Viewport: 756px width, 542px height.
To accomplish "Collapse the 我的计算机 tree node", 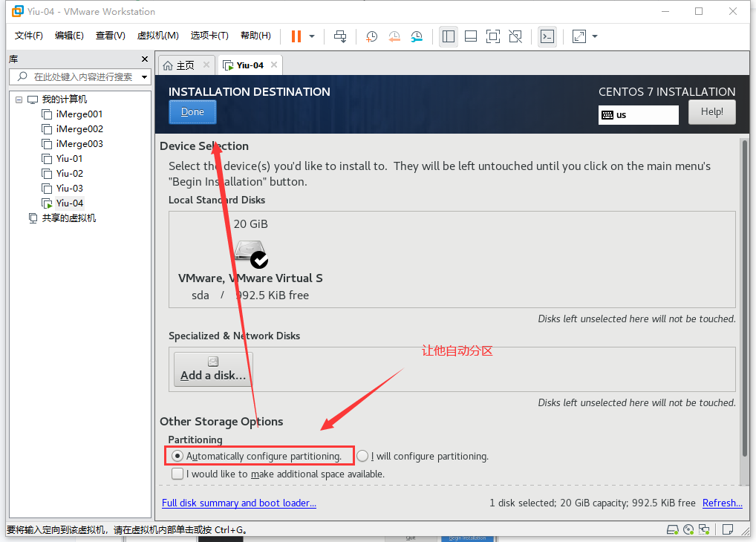I will click(x=19, y=99).
